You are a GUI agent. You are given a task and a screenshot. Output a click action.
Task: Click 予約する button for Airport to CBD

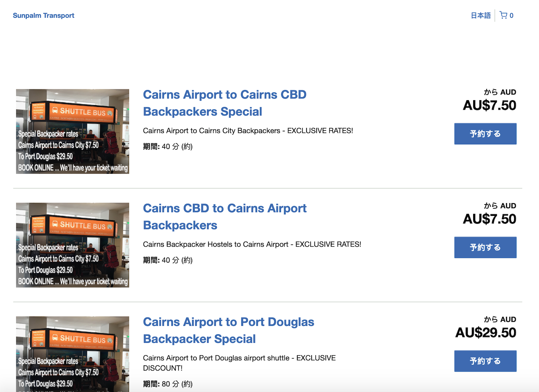click(x=485, y=134)
